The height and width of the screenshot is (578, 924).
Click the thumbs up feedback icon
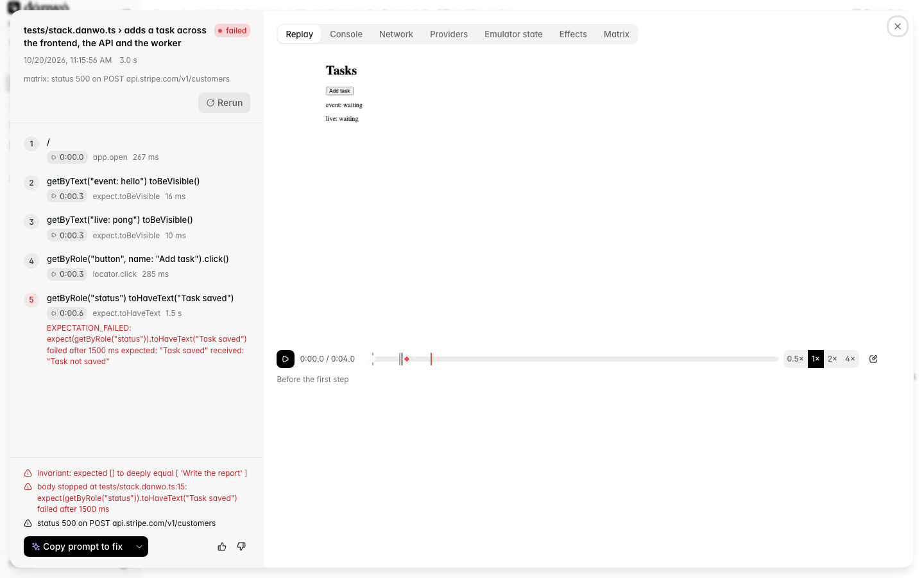point(222,547)
